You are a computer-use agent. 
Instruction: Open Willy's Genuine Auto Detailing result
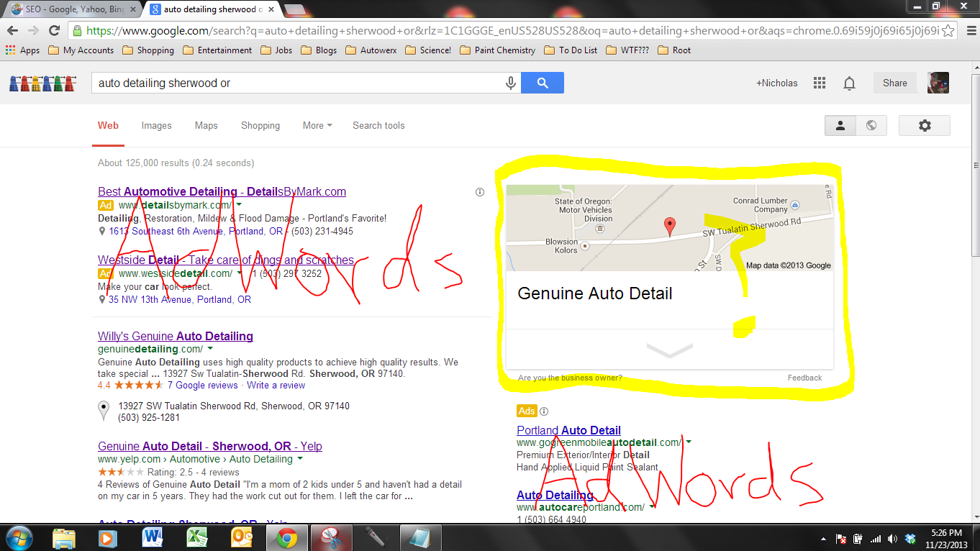tap(176, 336)
